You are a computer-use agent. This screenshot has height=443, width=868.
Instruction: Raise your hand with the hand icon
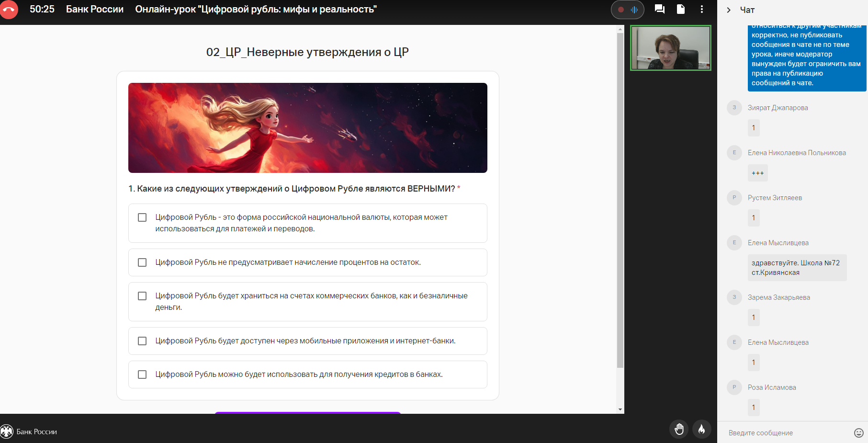679,429
